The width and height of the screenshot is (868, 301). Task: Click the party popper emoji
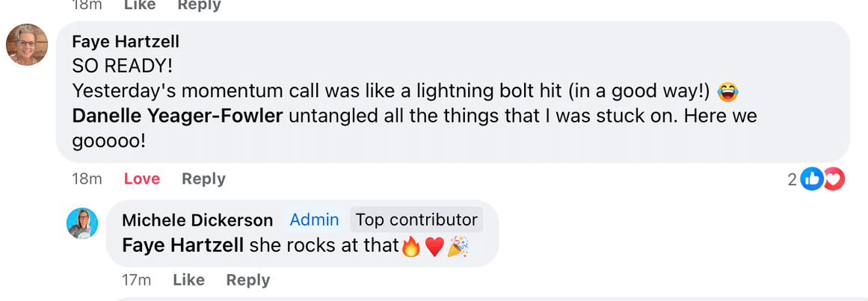[x=458, y=246]
